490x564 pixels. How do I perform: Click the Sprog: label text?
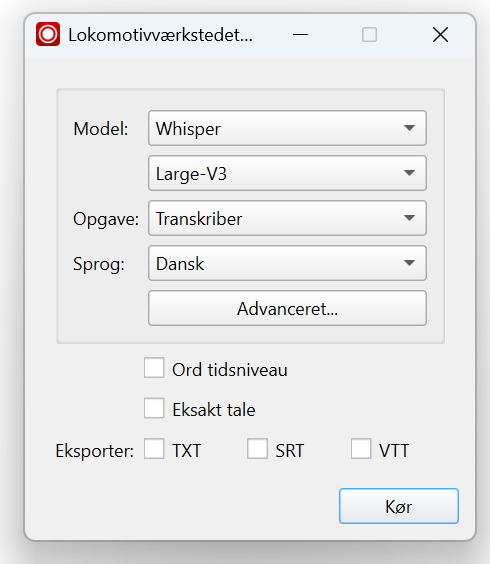pos(99,264)
